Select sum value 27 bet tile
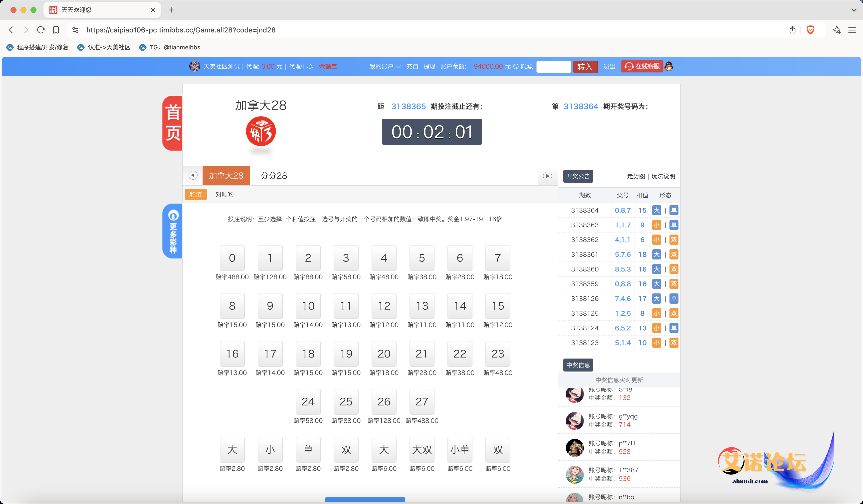 422,402
